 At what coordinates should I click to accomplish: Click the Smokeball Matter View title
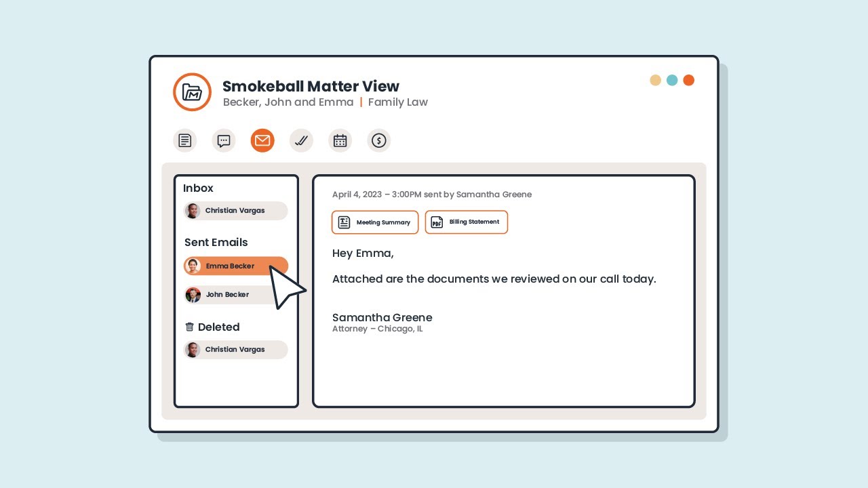(311, 86)
